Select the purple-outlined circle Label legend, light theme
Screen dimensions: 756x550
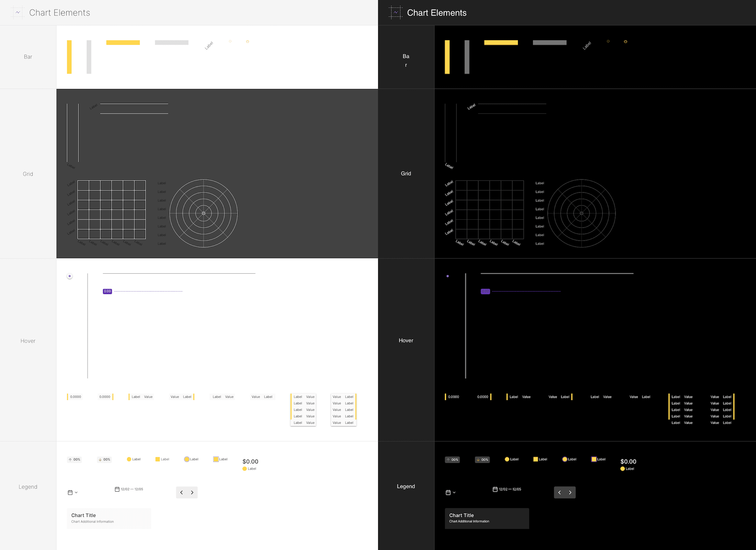click(191, 459)
